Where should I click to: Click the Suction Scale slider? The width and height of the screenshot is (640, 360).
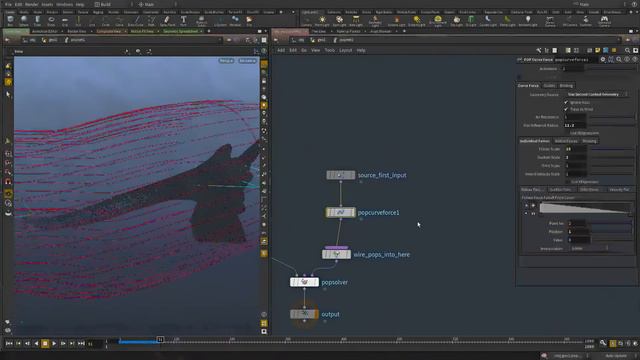pyautogui.click(x=612, y=157)
